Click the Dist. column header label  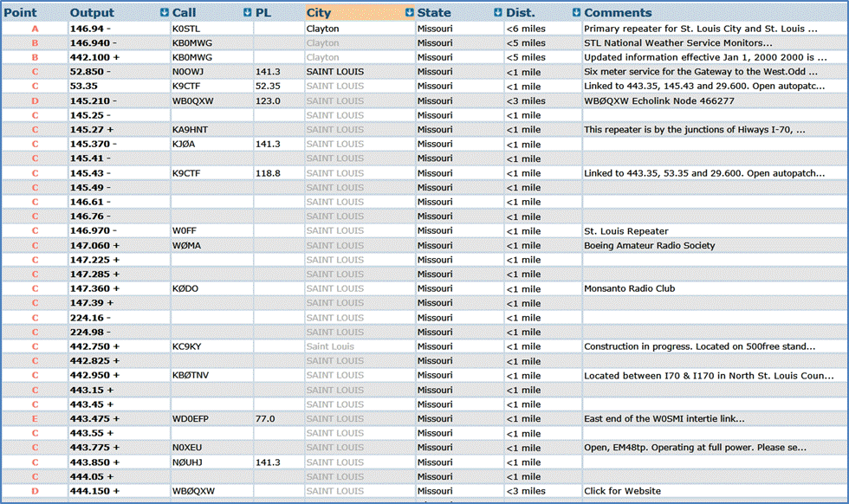(x=521, y=12)
